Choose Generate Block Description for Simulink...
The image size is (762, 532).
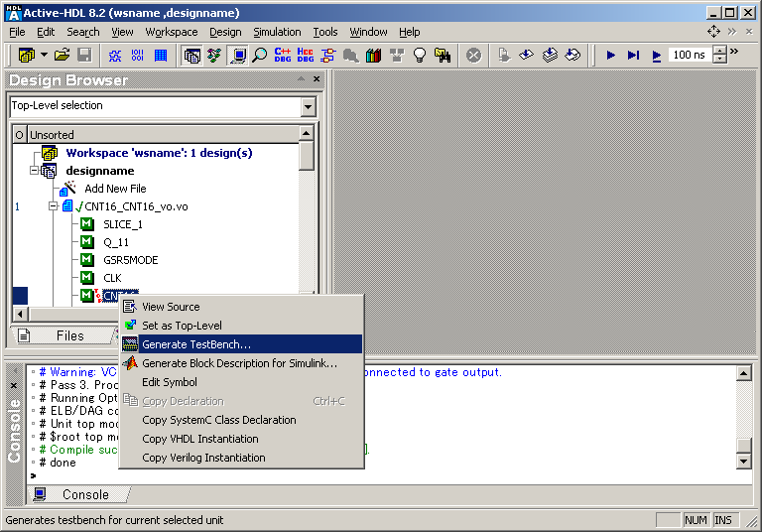241,363
